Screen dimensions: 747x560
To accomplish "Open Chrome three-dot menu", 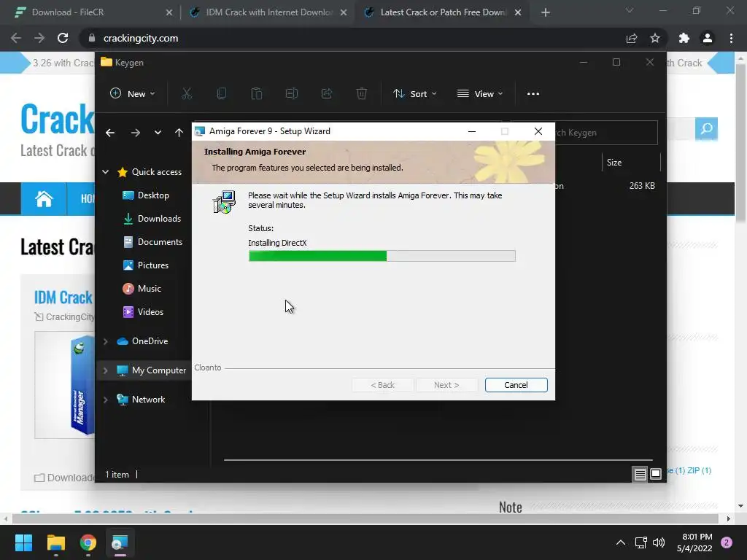I will [731, 38].
